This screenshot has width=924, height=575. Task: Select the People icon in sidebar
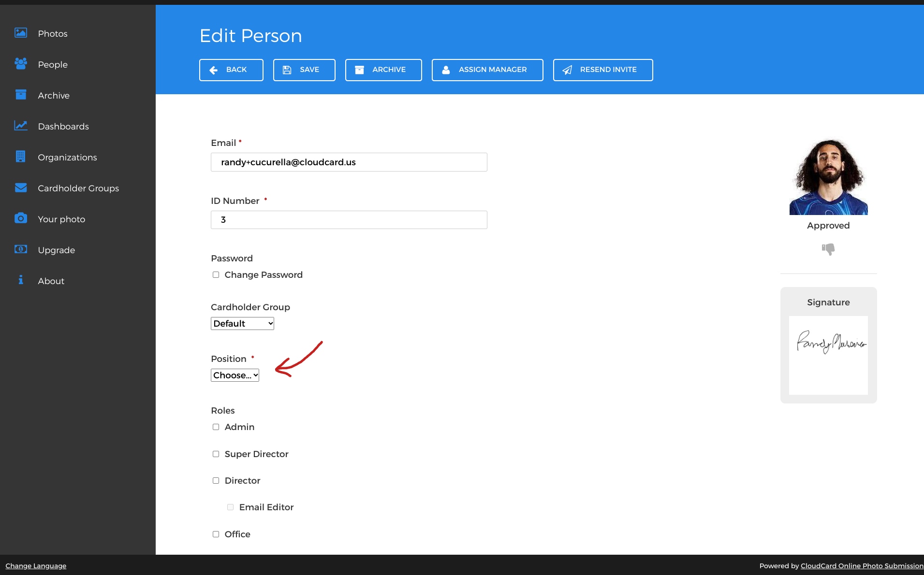(x=21, y=64)
